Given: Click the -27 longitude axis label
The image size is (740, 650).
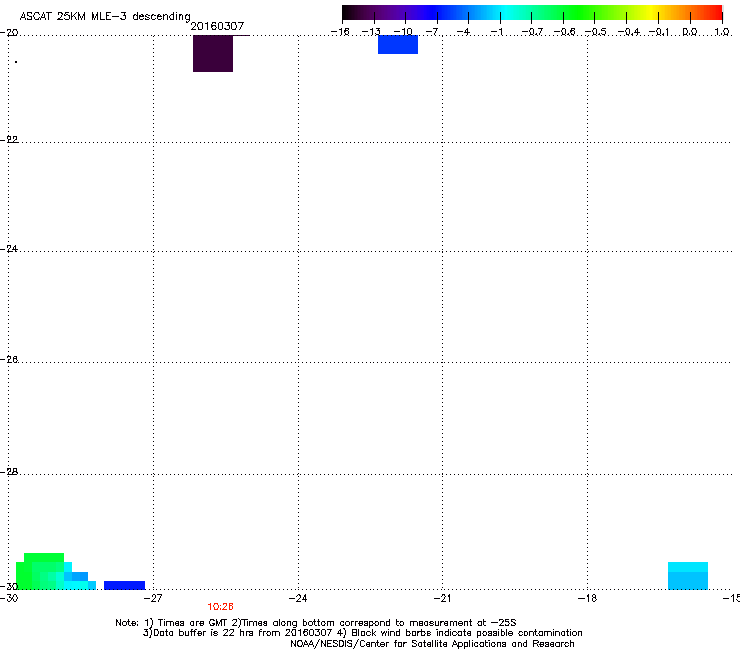Looking at the screenshot, I should [x=153, y=598].
